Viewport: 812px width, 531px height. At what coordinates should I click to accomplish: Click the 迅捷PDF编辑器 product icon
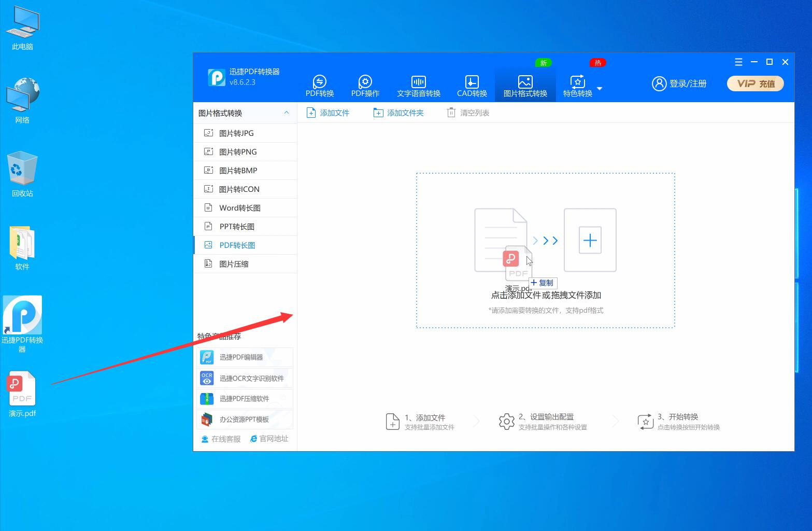[207, 357]
